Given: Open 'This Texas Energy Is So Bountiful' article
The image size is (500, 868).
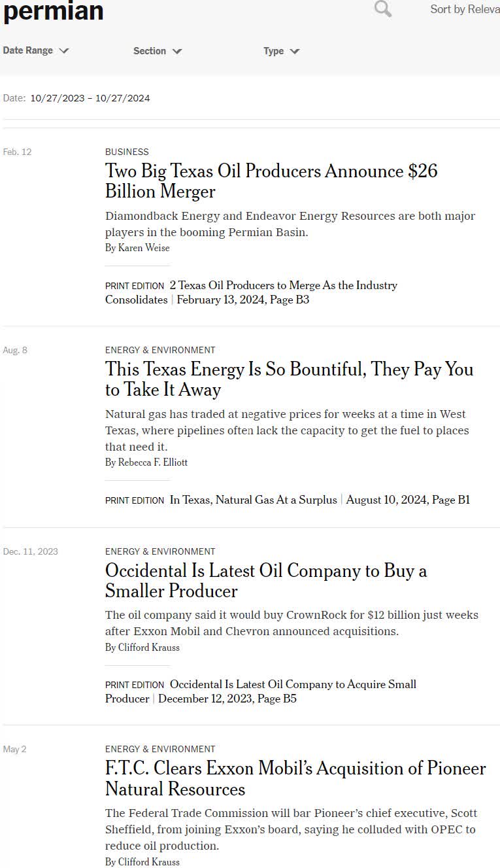Looking at the screenshot, I should [289, 379].
